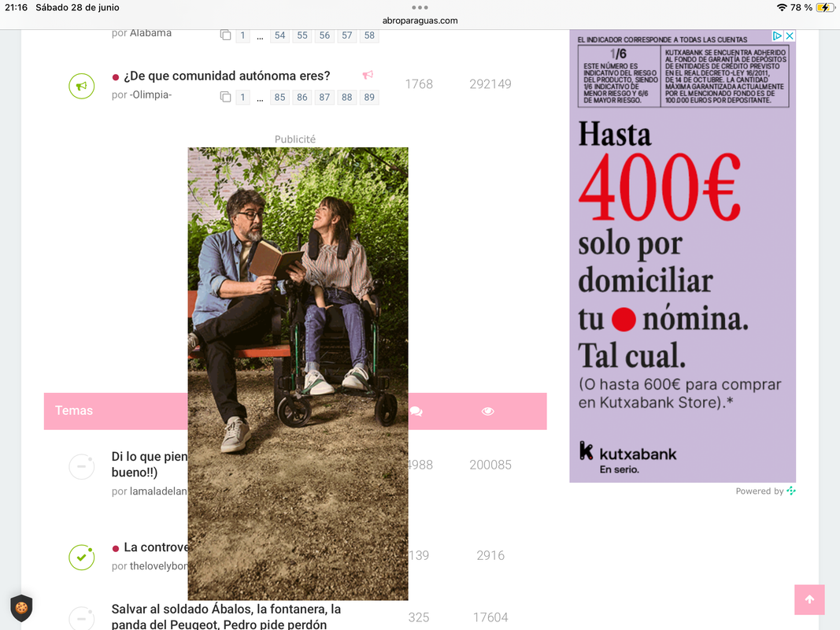Viewport: 840px width, 630px height.
Task: Open topic La controve...
Action: 156,547
